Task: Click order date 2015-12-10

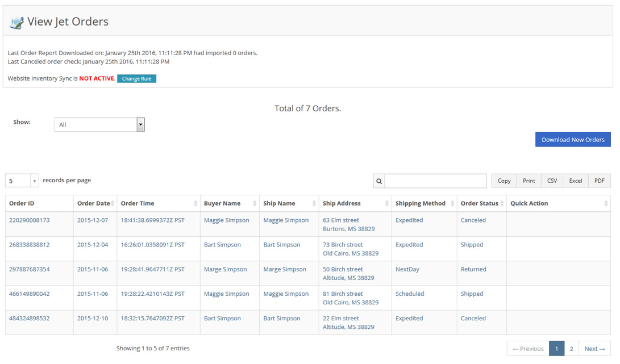Action: [x=93, y=318]
